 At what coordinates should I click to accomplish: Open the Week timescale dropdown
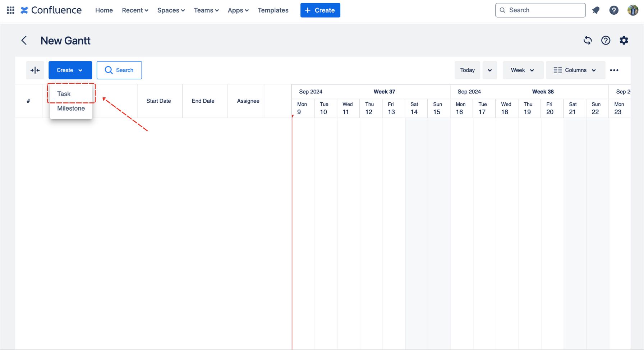click(523, 70)
